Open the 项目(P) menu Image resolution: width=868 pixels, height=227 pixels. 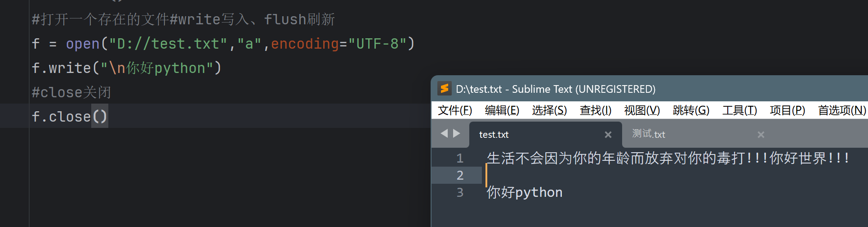pos(787,110)
